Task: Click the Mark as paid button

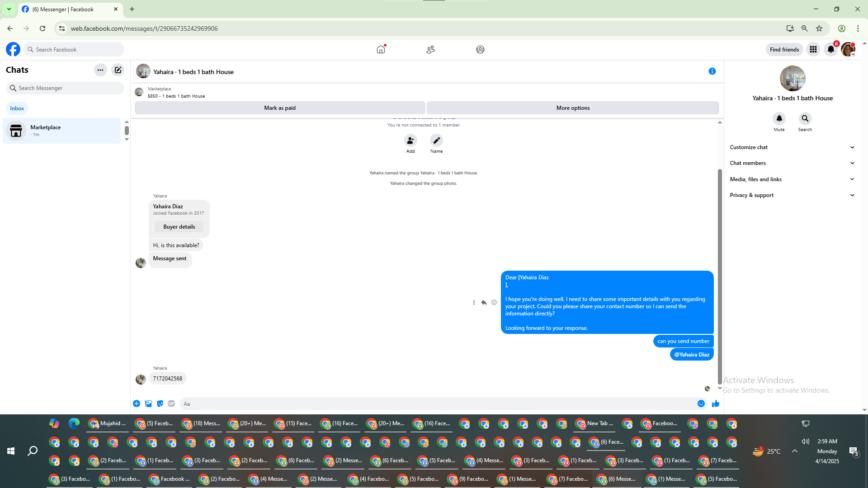Action: pos(280,108)
